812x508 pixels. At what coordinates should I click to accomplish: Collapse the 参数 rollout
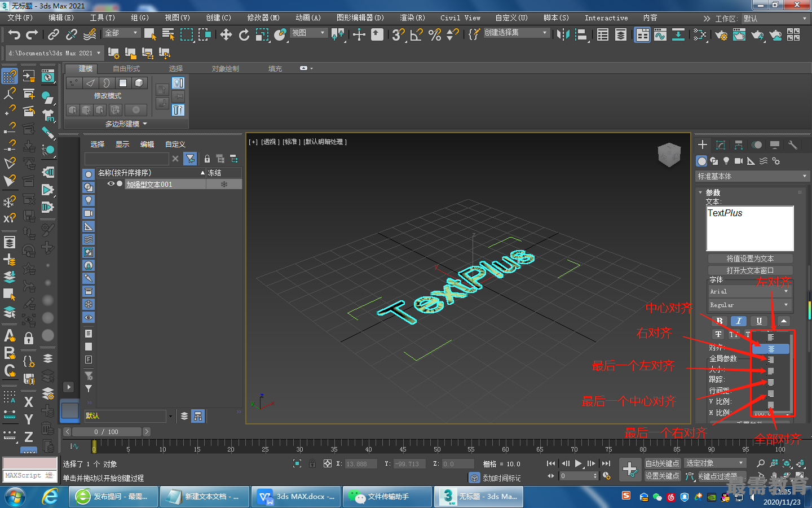(x=713, y=192)
